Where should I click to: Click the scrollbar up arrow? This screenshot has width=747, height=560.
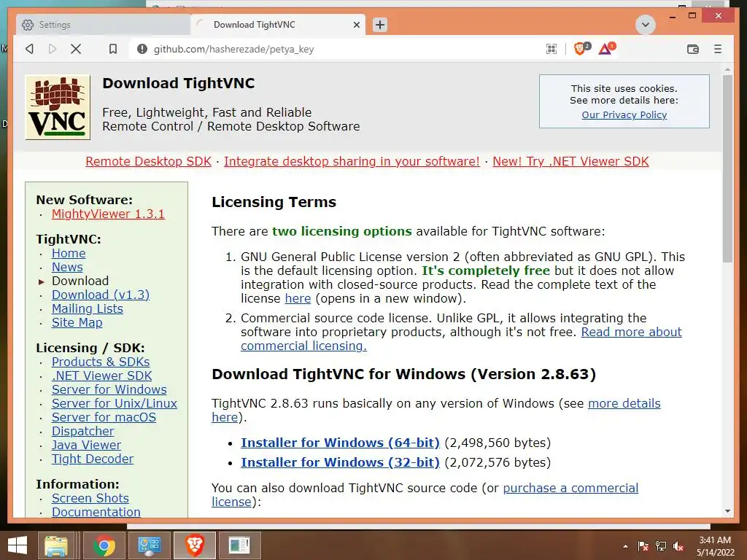pyautogui.click(x=727, y=69)
